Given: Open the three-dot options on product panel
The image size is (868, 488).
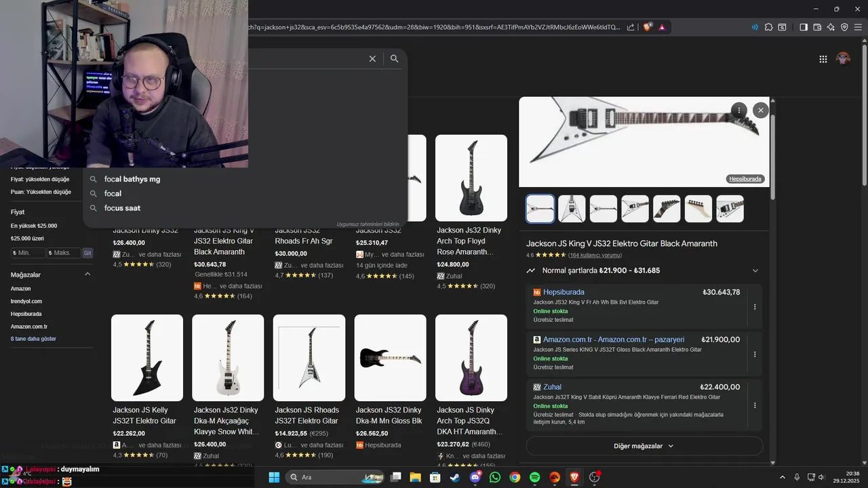Looking at the screenshot, I should (x=739, y=110).
